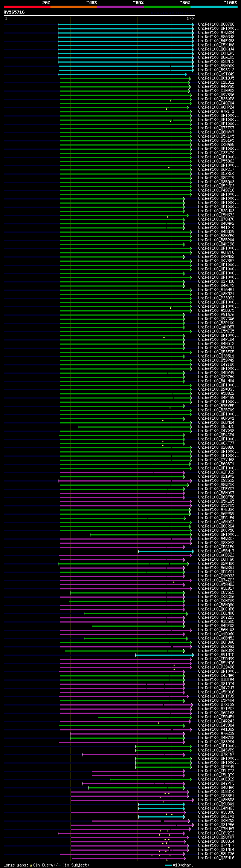Click the purple ~60% identity legend segment
Image resolution: width=241 pixels, height=868 pixels.
(120, 7)
